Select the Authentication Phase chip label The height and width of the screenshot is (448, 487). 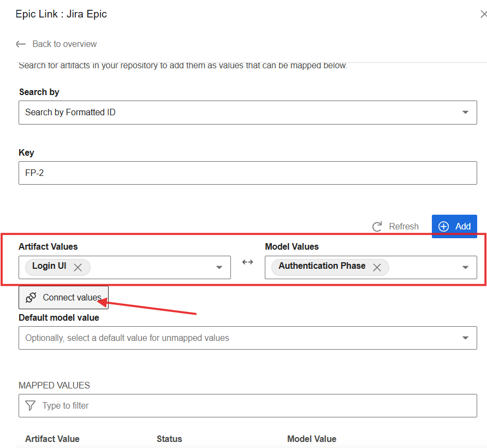pos(322,266)
